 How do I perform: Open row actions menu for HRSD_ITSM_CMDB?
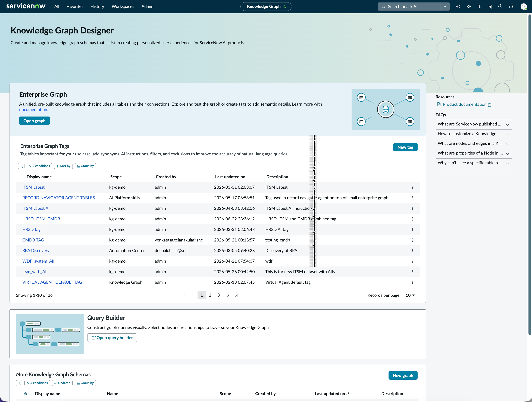(x=412, y=219)
